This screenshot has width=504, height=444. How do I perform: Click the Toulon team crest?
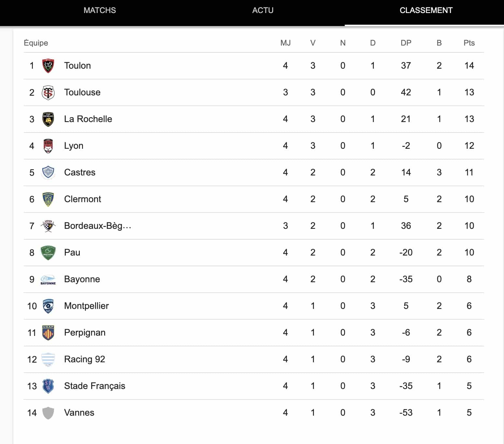pyautogui.click(x=48, y=66)
